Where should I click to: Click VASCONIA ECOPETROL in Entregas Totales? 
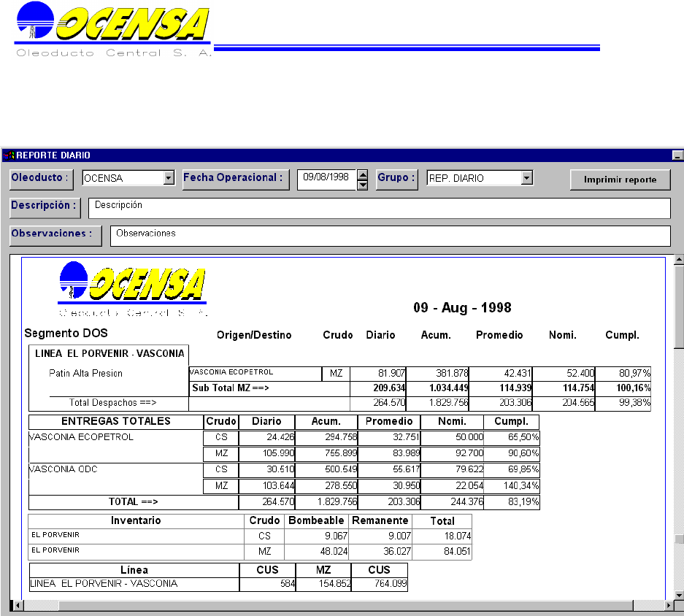(81, 437)
